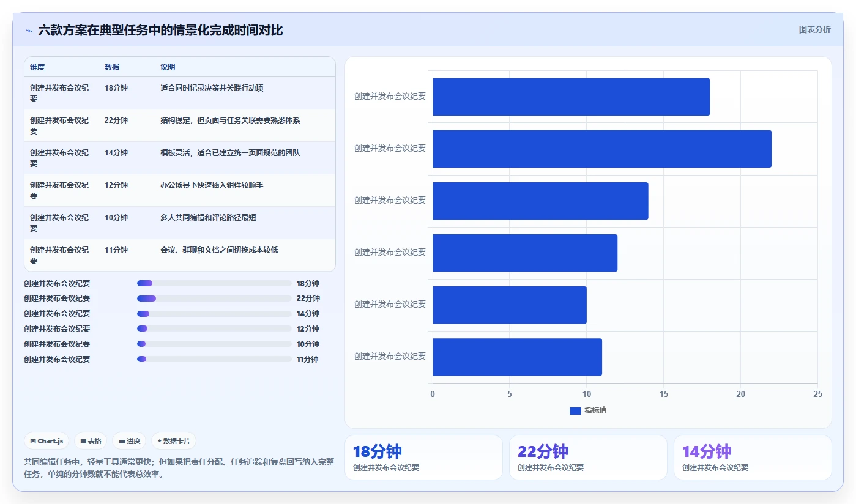Screen dimensions: 856x504
Task: Click the 进度 tag
Action: tap(129, 441)
